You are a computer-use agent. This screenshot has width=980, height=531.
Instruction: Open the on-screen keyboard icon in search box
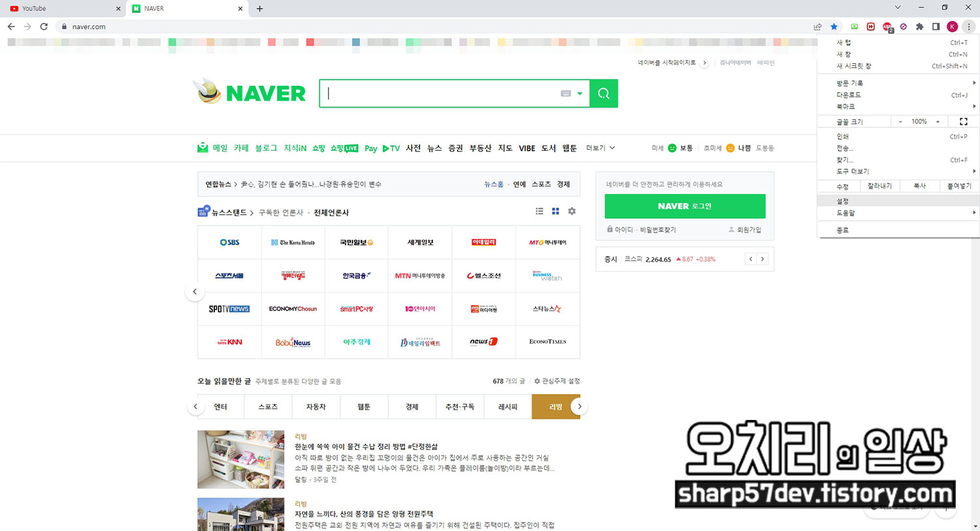click(x=566, y=93)
